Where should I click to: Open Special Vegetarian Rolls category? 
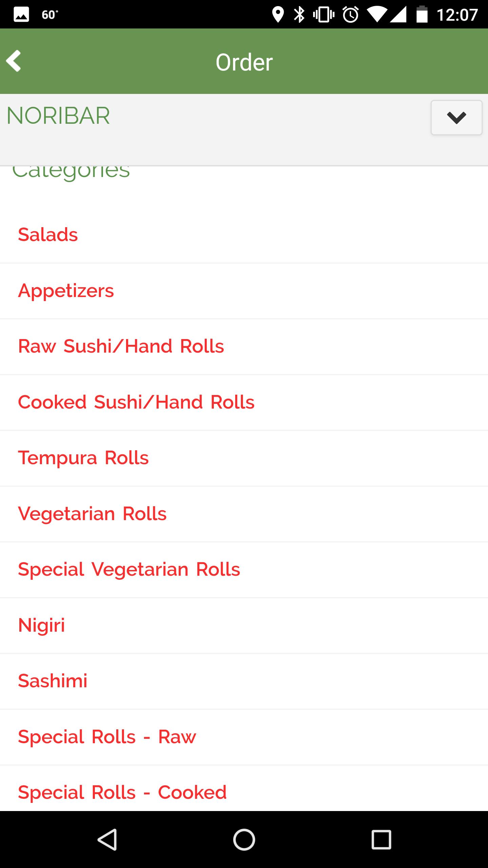tap(129, 569)
